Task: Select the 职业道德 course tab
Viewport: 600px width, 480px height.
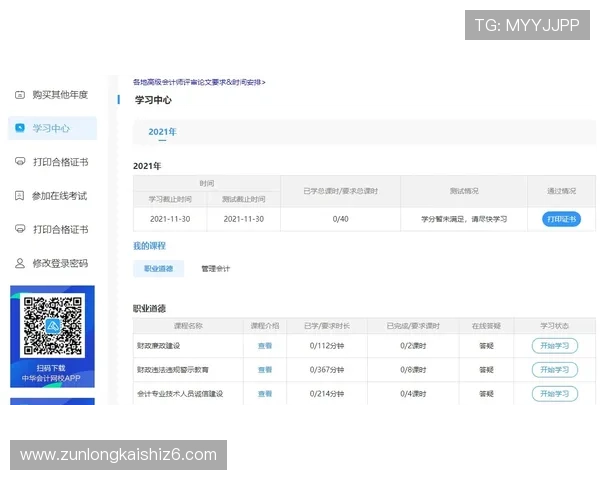Action: tap(158, 268)
